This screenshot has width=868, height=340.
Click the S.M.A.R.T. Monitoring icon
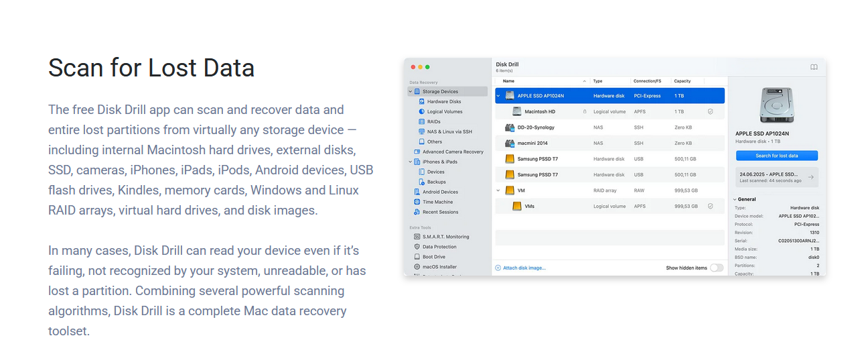tap(417, 237)
